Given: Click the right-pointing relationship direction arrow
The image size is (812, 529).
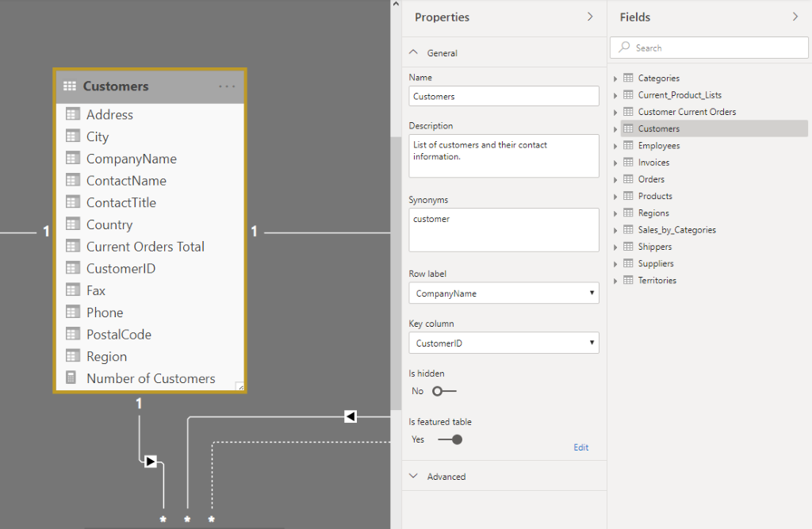Looking at the screenshot, I should 151,461.
